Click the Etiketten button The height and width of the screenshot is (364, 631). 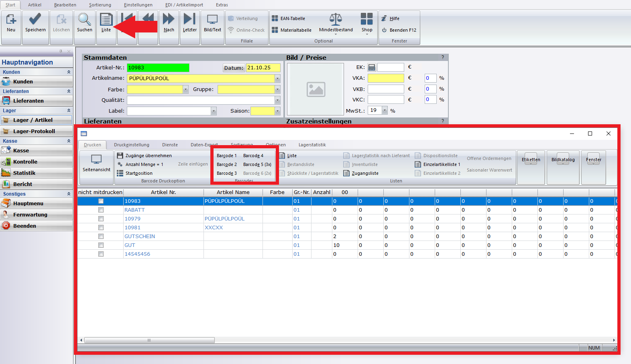(531, 160)
